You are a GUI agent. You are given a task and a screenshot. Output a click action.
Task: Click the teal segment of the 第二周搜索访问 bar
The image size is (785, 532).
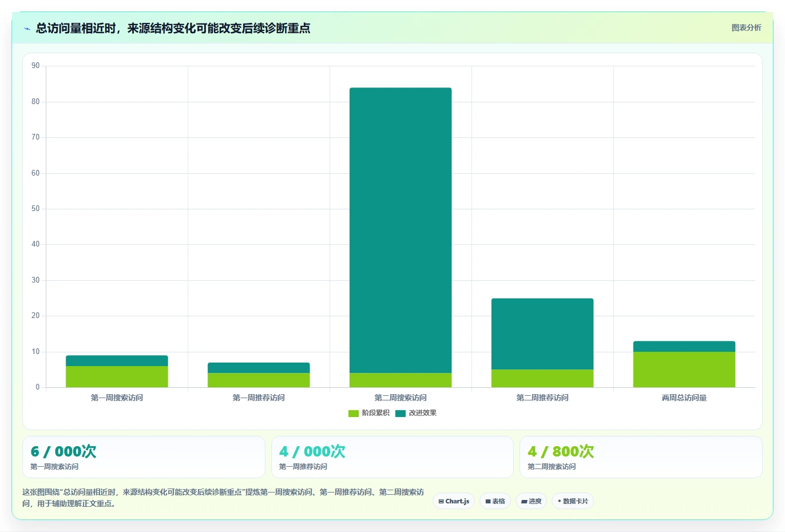(401, 231)
